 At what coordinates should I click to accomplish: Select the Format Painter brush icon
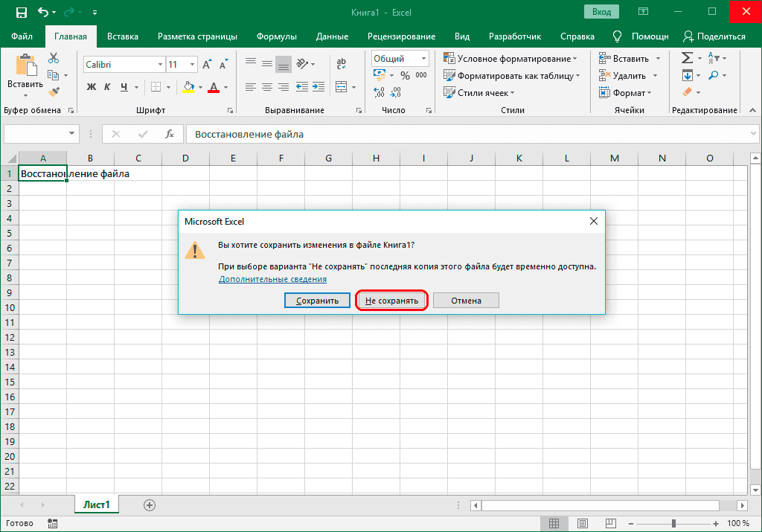[54, 92]
